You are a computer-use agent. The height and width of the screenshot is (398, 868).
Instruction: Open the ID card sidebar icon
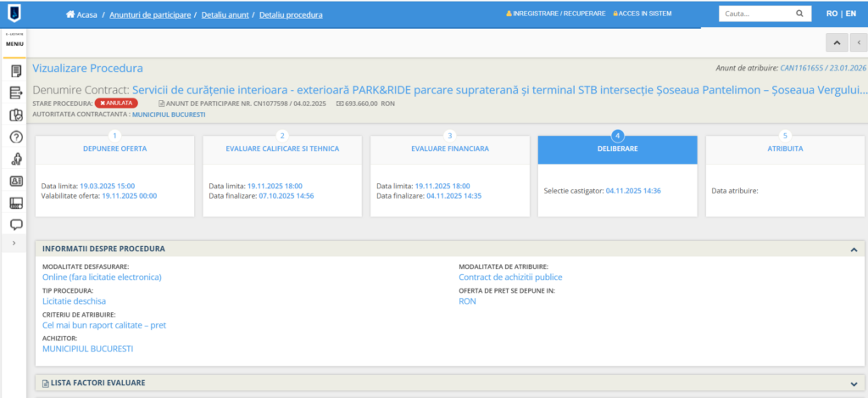15,181
